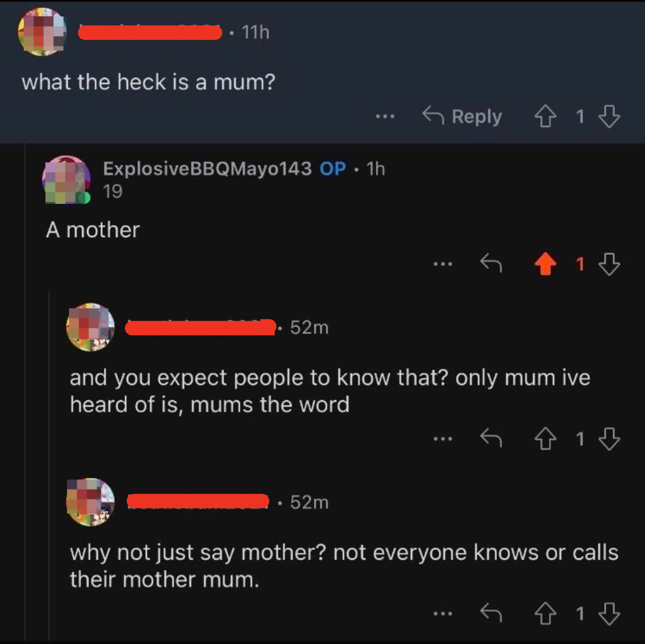Open options for "why not just say mother" comment
The width and height of the screenshot is (645, 644).
[443, 614]
